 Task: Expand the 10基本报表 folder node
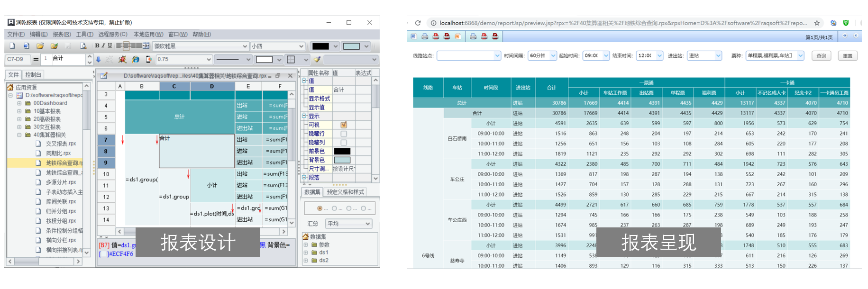[19, 111]
